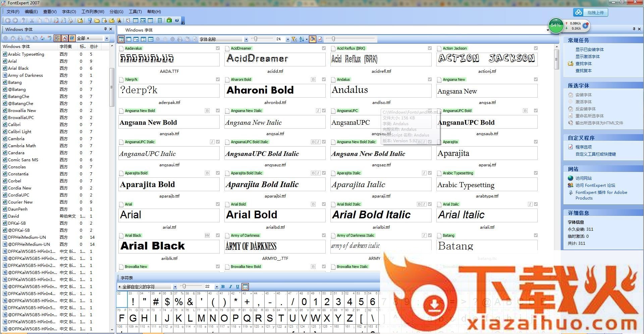This screenshot has height=334, width=644.
Task: Open the character size 22 dropdown
Action: 216,287
